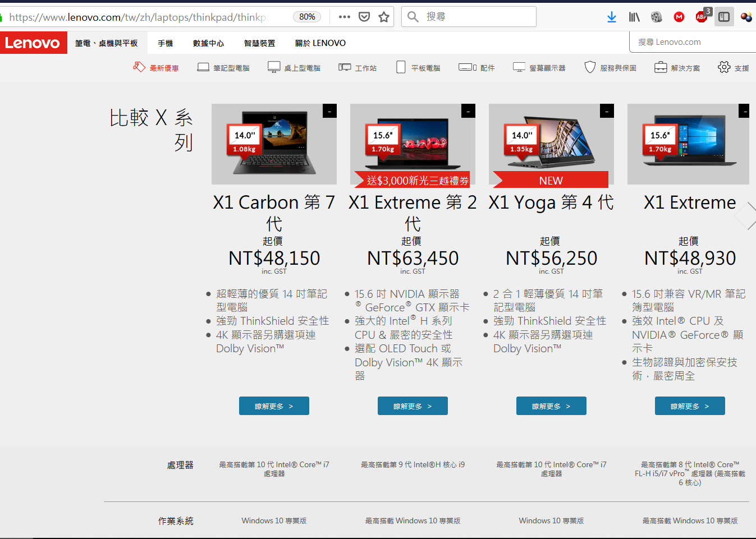Click 處理器 row label
Viewport: 756px width, 539px height.
(x=180, y=465)
